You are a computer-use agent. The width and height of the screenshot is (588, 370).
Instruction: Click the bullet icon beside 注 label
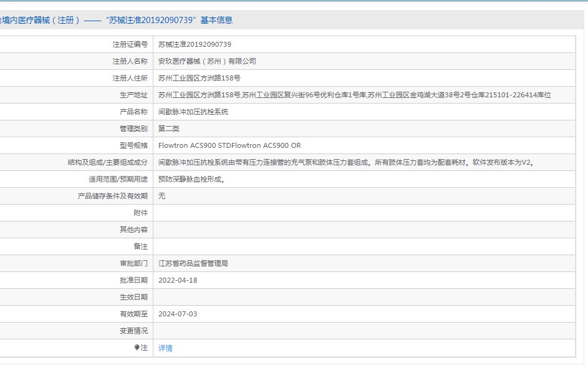pos(137,348)
